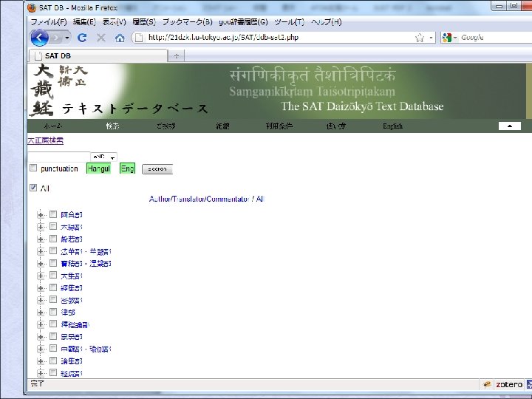Click the green Hangul button
This screenshot has width=532, height=399.
coord(98,168)
